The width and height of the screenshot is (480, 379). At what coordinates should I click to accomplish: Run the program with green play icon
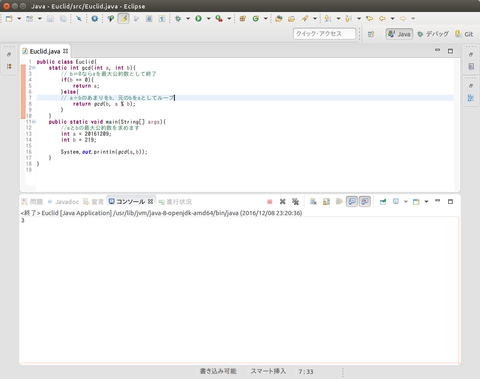[198, 19]
